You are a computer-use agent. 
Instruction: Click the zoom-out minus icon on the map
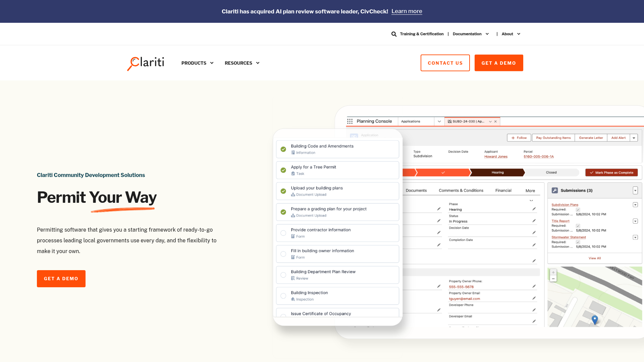[553, 279]
